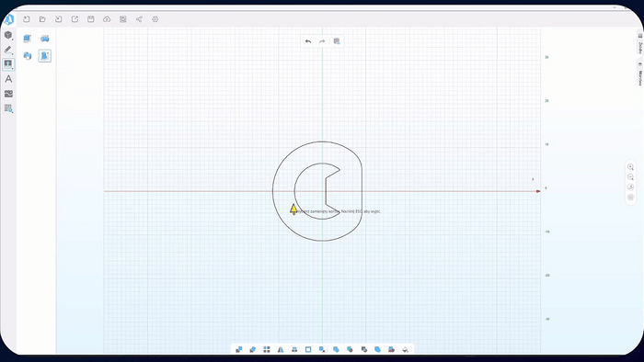Click the first icon in the bottom toolbar

click(x=239, y=349)
